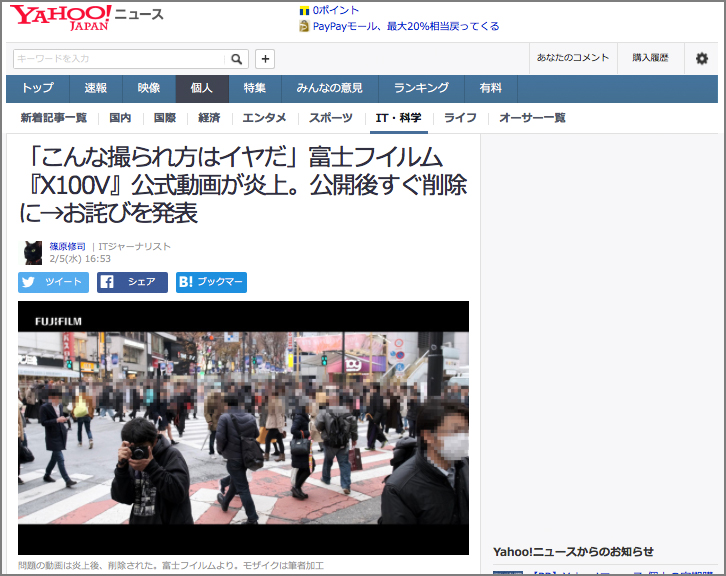The height and width of the screenshot is (576, 726).
Task: Click the Facebook f icon
Action: click(107, 282)
